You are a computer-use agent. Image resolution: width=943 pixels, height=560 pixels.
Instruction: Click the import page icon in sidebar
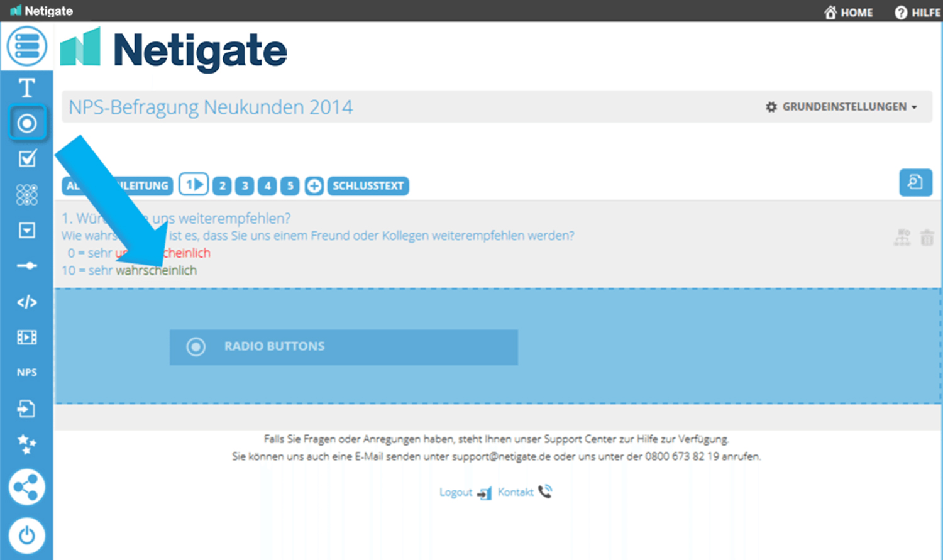pos(26,409)
